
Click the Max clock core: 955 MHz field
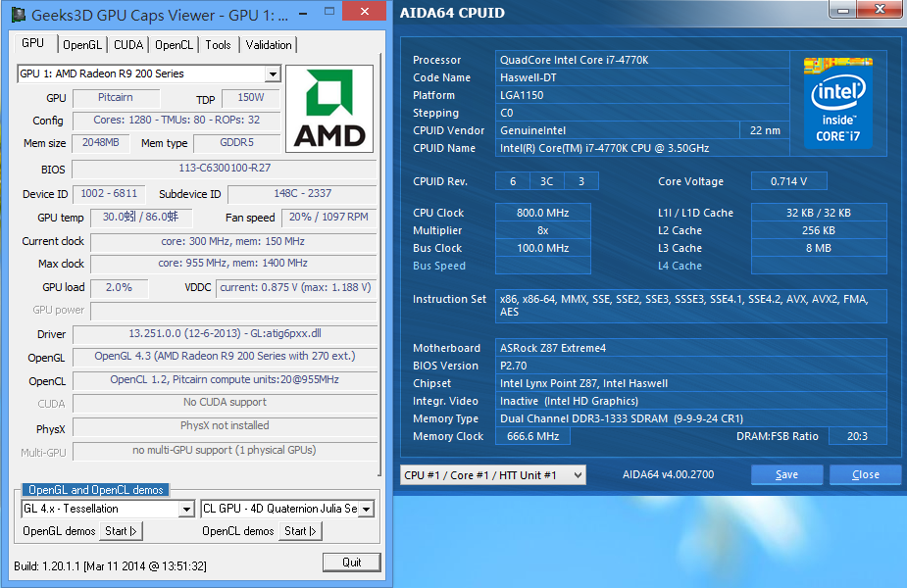[233, 263]
